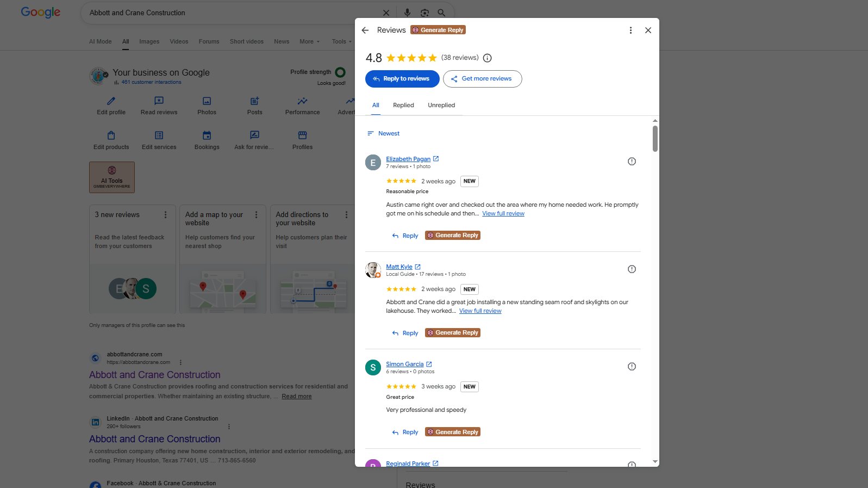Open the Posts shortcut

tap(255, 106)
